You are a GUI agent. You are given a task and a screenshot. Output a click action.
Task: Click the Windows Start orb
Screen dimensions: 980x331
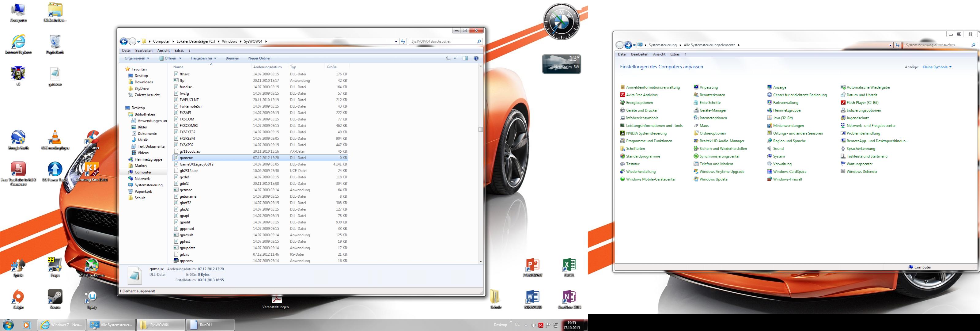pos(8,325)
